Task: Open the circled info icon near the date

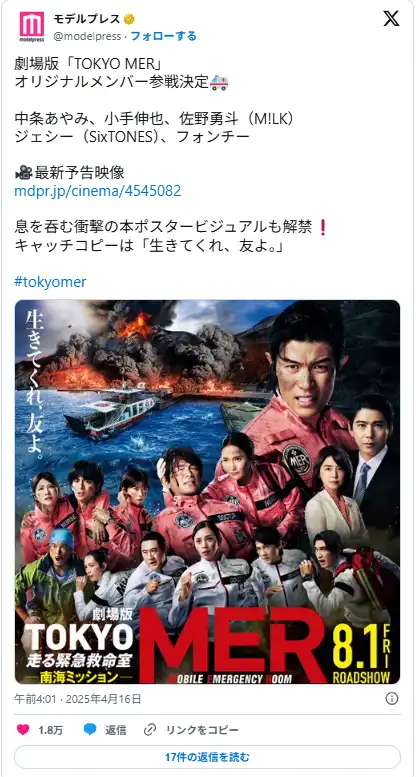Action: (392, 699)
